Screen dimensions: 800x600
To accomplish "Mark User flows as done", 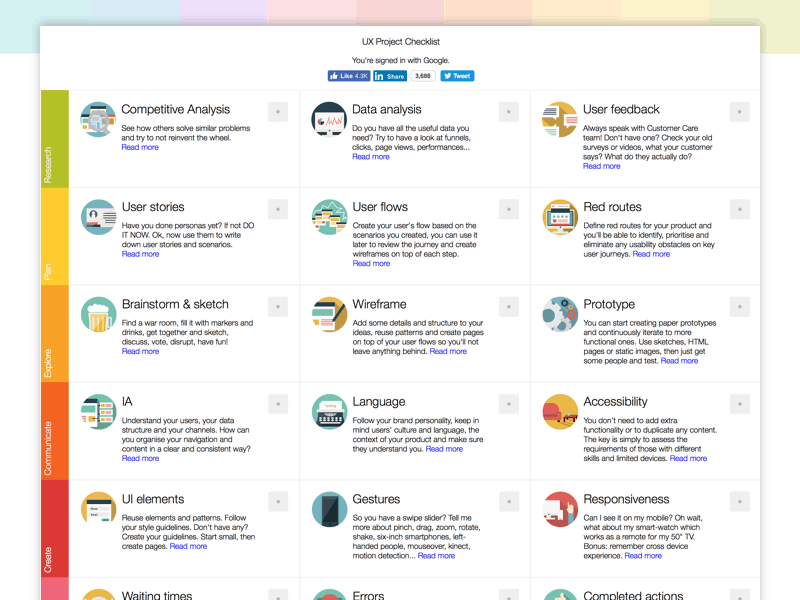I will [x=509, y=209].
